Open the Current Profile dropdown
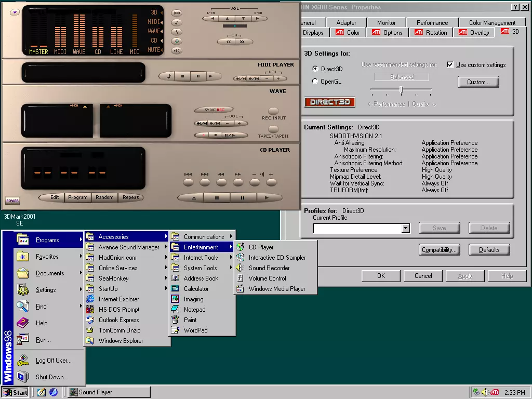The image size is (532, 399). click(x=405, y=229)
